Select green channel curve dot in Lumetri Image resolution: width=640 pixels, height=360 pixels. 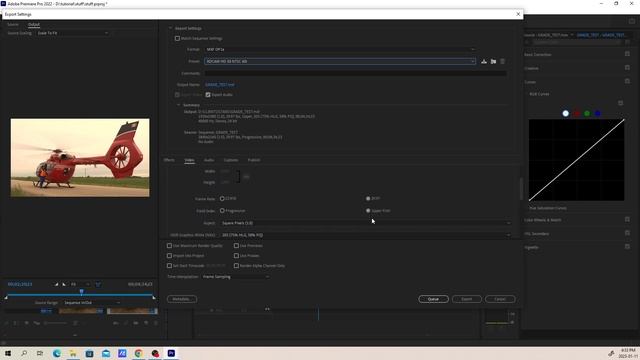(x=587, y=113)
